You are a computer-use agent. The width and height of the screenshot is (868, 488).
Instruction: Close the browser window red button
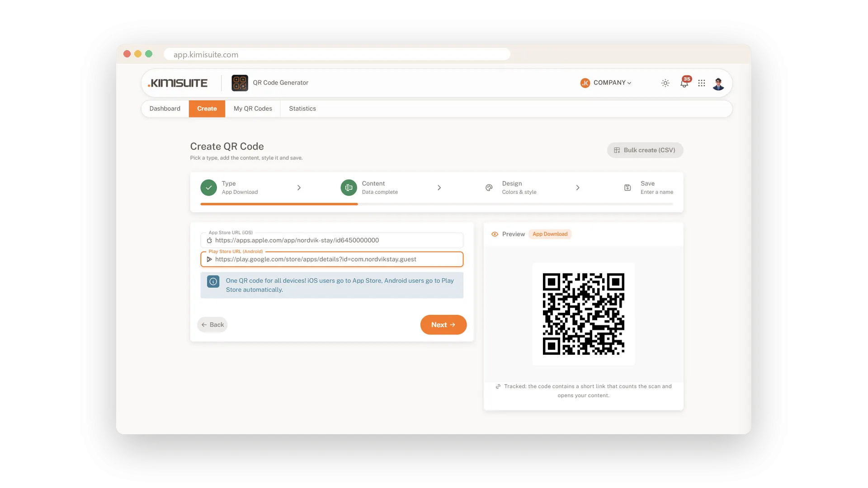(127, 54)
